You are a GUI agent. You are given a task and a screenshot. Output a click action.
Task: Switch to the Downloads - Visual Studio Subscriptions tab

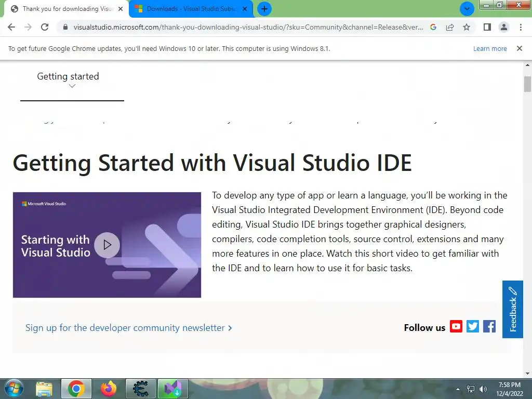pos(190,9)
